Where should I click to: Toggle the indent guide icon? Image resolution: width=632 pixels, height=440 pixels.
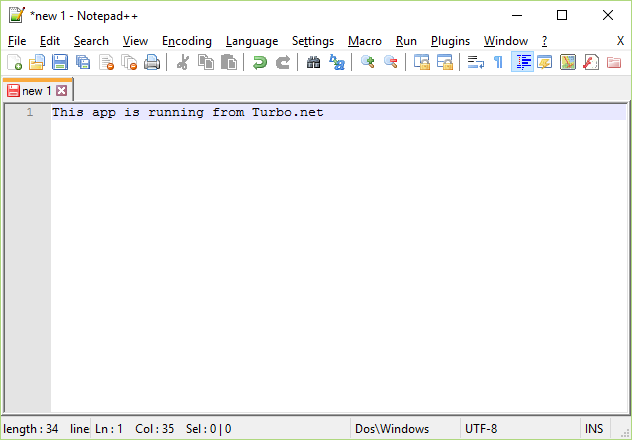pyautogui.click(x=522, y=62)
